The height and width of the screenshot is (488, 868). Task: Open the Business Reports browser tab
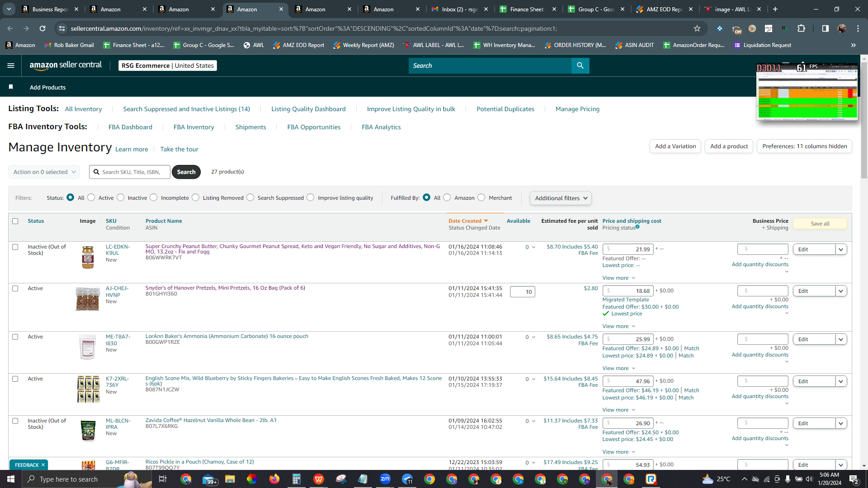click(51, 9)
